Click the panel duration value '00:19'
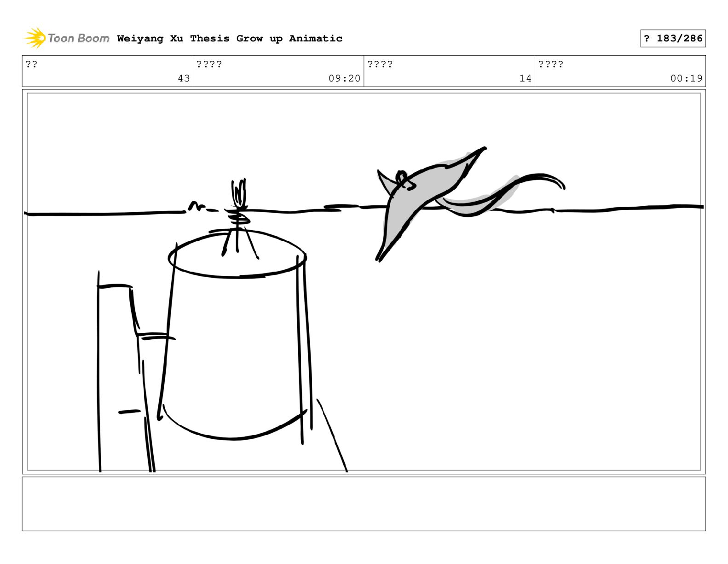Viewport: 728px width, 564px height. tap(687, 78)
